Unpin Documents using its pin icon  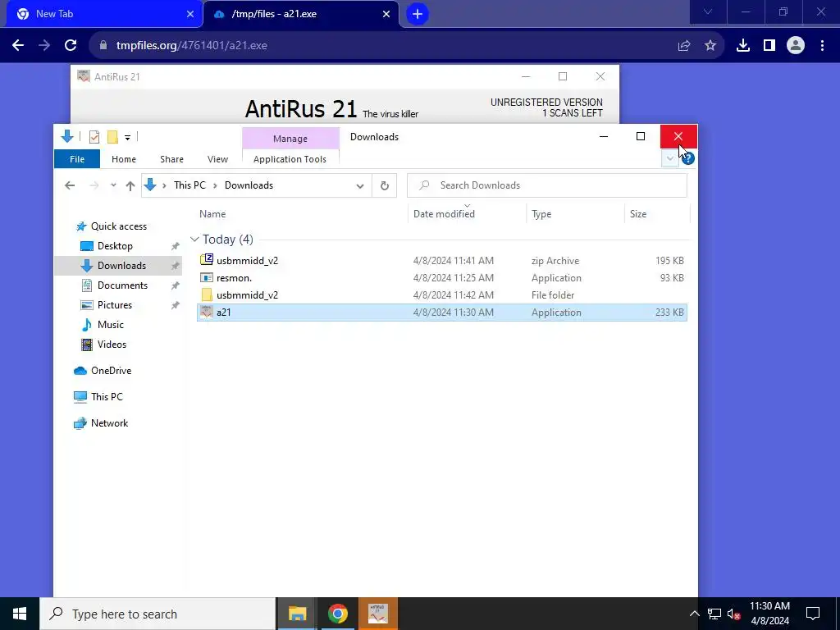(x=176, y=286)
